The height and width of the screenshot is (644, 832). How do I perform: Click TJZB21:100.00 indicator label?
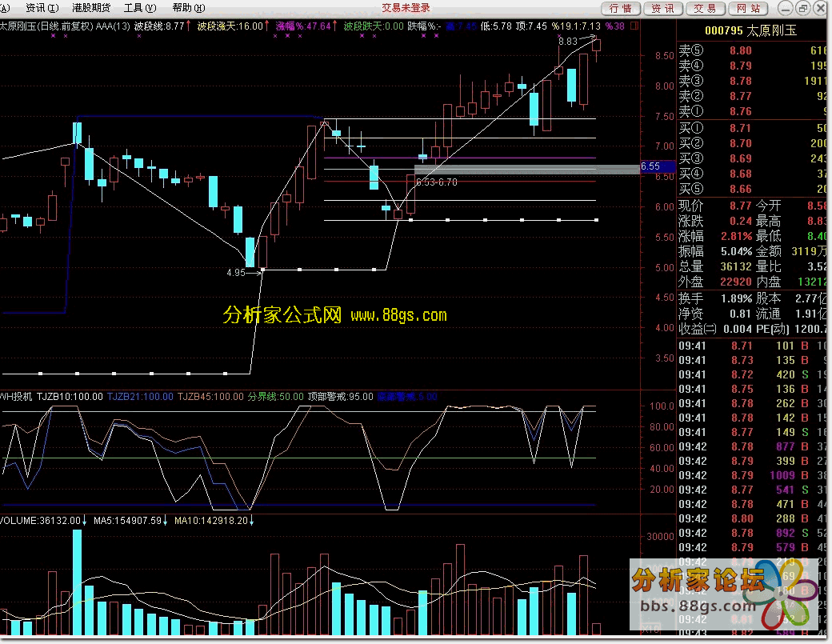click(x=140, y=397)
